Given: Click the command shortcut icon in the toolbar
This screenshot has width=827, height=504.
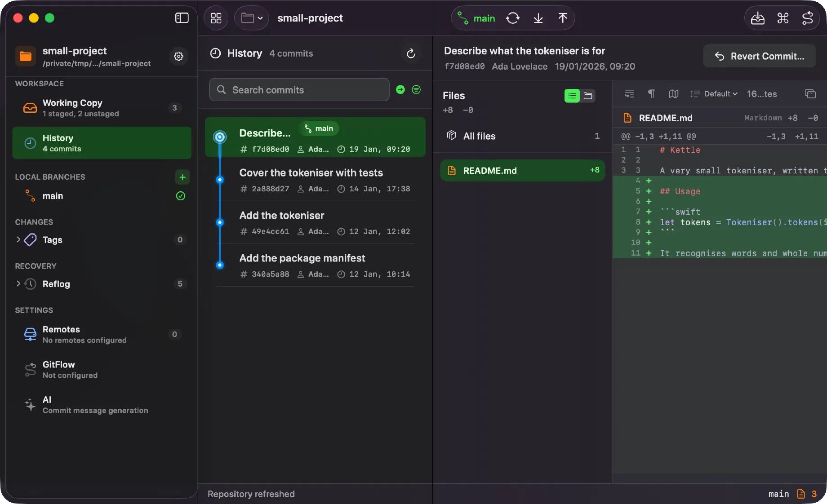Looking at the screenshot, I should coord(783,18).
